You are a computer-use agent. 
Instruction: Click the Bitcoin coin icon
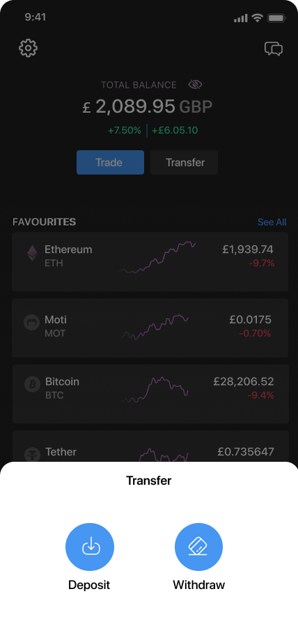coord(32,385)
